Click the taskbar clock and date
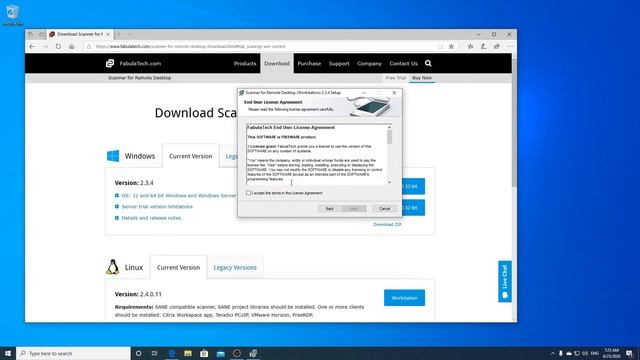 (x=611, y=353)
